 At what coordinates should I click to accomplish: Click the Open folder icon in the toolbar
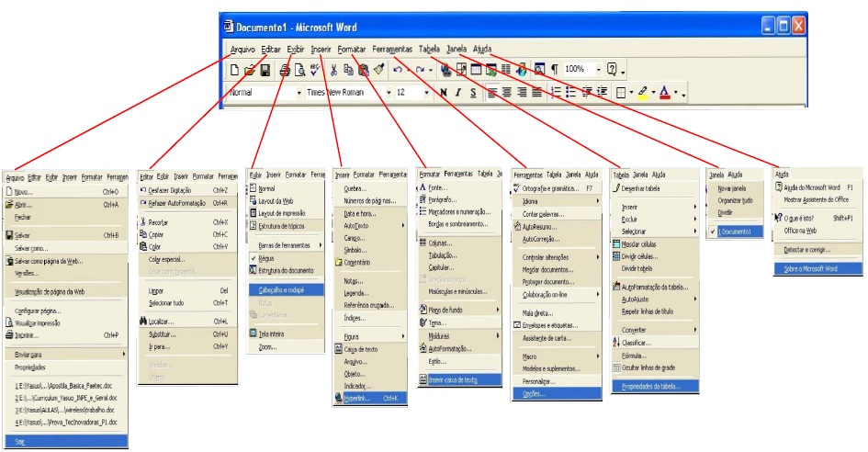[250, 70]
